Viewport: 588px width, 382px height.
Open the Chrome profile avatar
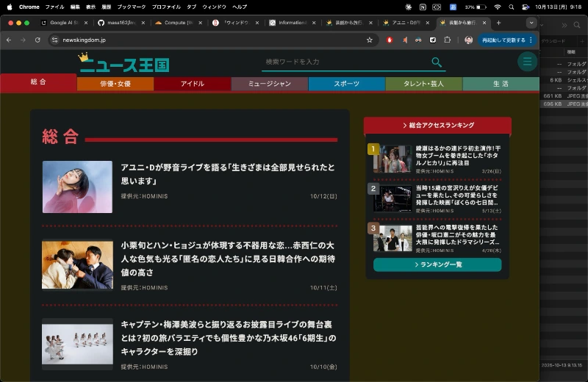tap(468, 40)
